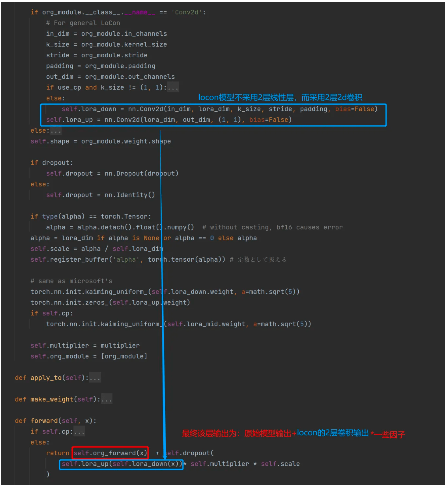Click kaiming_uniform_ line for self.lora_mid.weight

(x=179, y=324)
